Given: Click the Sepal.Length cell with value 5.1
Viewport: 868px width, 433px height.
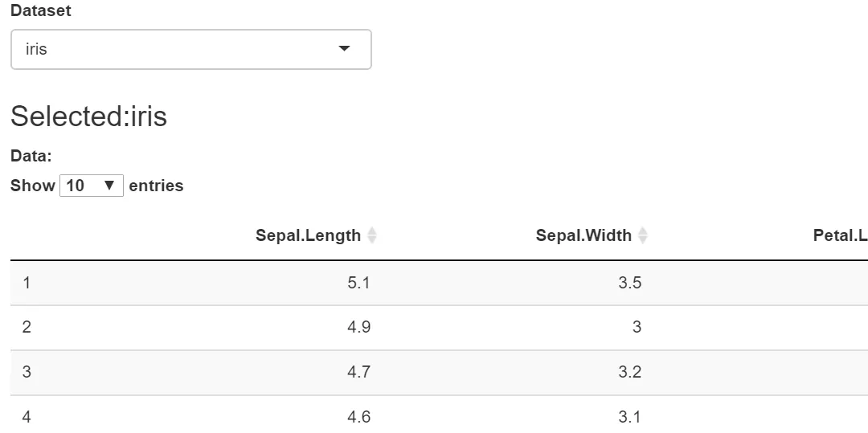Looking at the screenshot, I should pyautogui.click(x=358, y=283).
